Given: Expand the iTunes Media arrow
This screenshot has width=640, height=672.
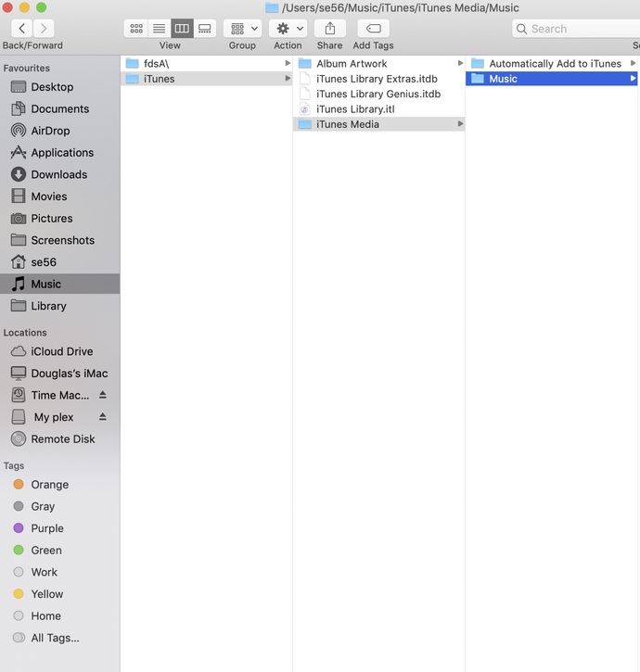Looking at the screenshot, I should coord(460,124).
